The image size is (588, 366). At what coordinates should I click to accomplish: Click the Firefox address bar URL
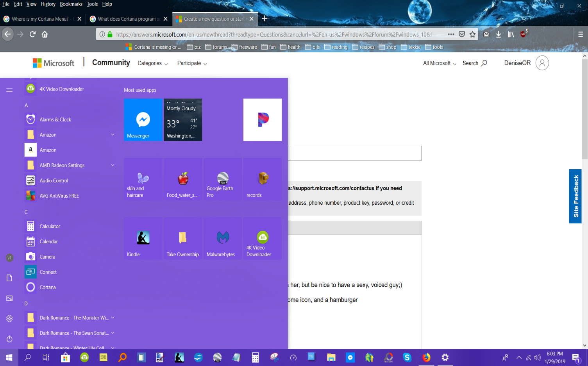[273, 34]
